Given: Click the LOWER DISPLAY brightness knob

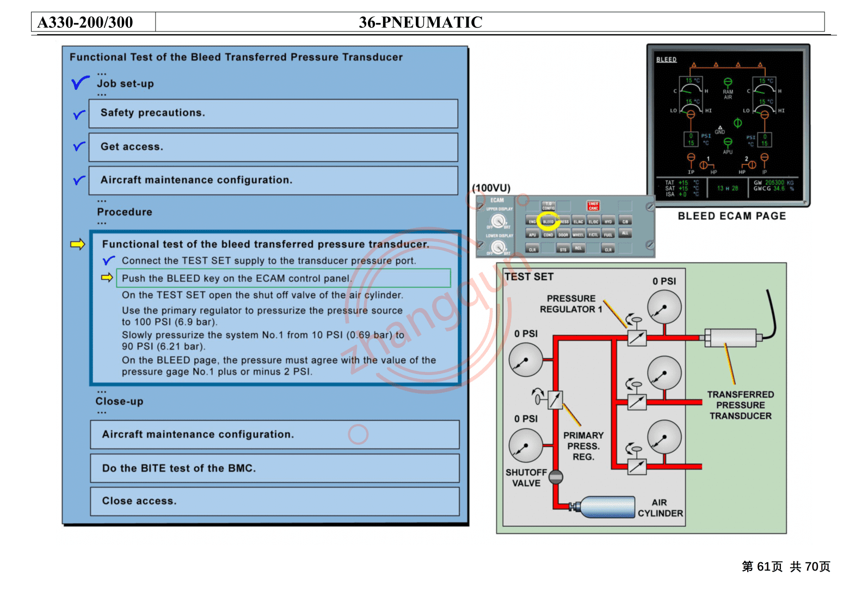Looking at the screenshot, I should click(498, 248).
